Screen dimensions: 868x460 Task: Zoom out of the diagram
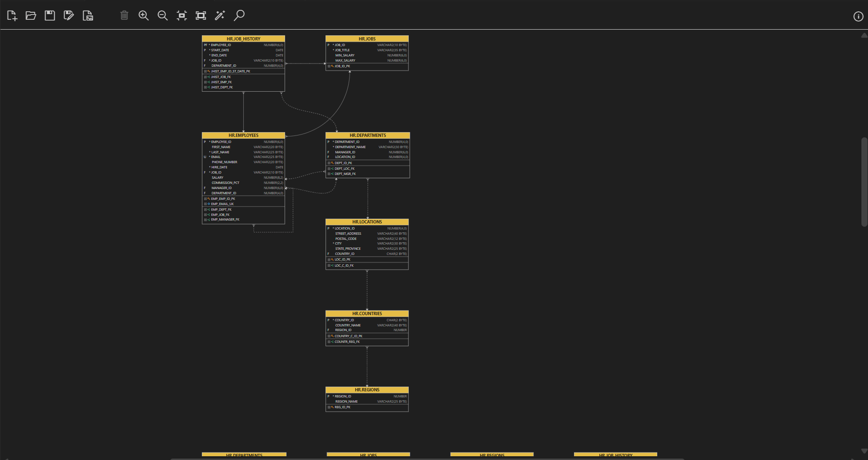(162, 15)
